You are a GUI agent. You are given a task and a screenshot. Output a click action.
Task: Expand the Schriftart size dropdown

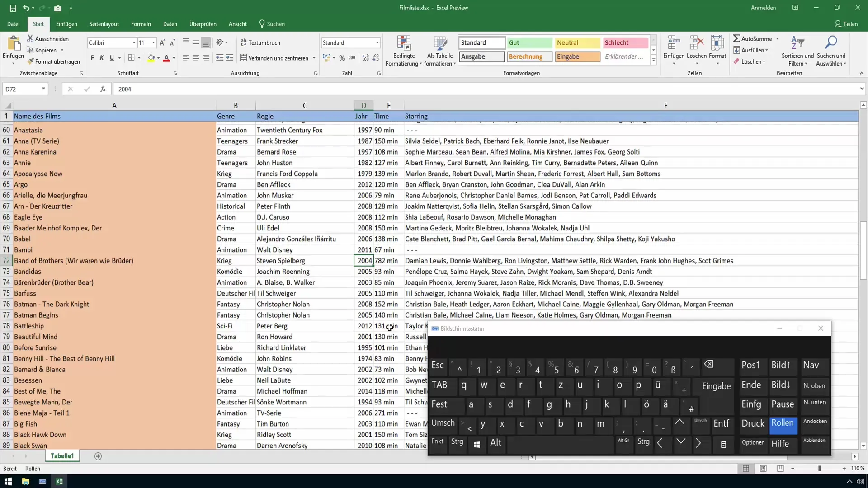[153, 42]
